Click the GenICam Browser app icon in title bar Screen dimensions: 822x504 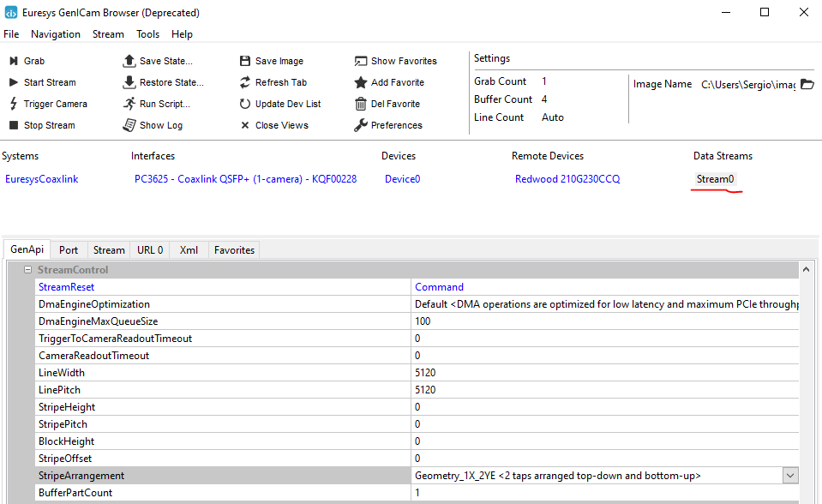pos(11,13)
